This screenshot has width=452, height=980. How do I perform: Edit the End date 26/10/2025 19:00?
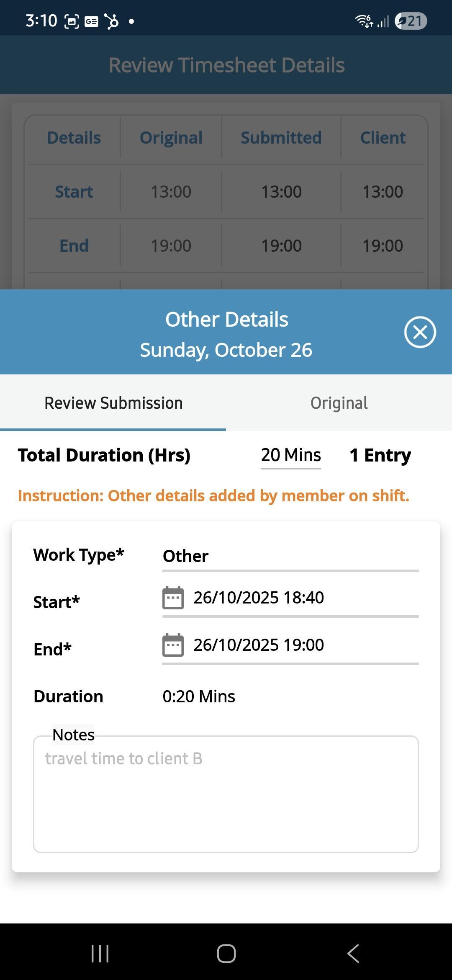pyautogui.click(x=259, y=645)
